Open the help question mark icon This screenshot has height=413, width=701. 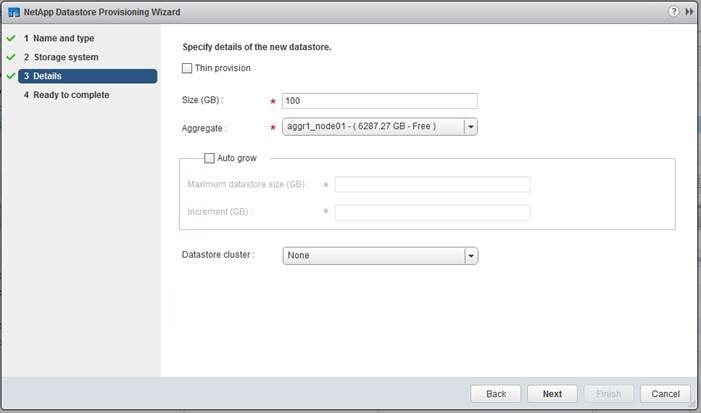tap(673, 12)
